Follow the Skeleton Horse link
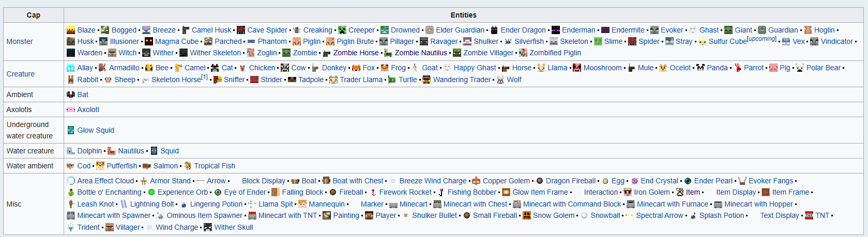This screenshot has width=868, height=237. pyautogui.click(x=176, y=80)
